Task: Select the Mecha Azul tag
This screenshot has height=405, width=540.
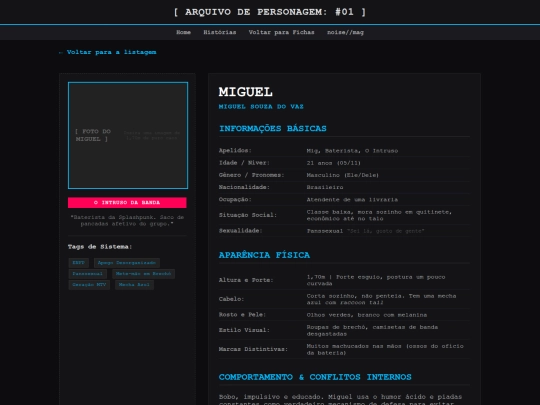Action: tap(134, 285)
